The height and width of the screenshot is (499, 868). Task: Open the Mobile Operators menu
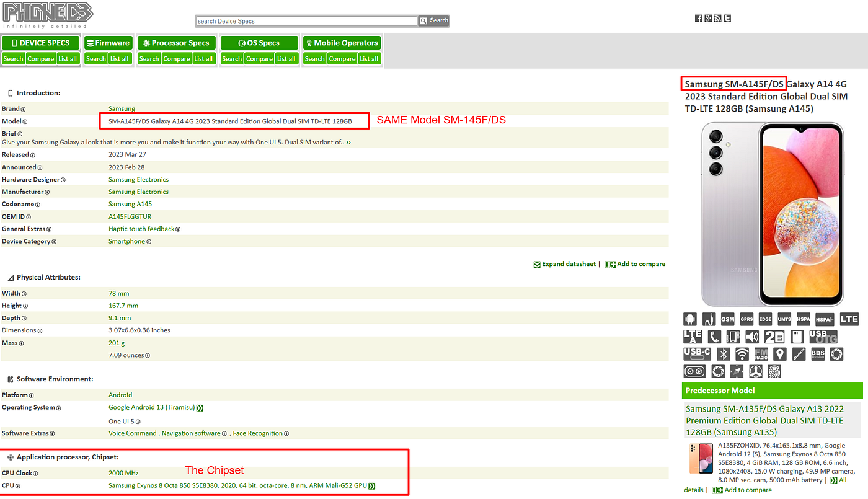tap(342, 43)
